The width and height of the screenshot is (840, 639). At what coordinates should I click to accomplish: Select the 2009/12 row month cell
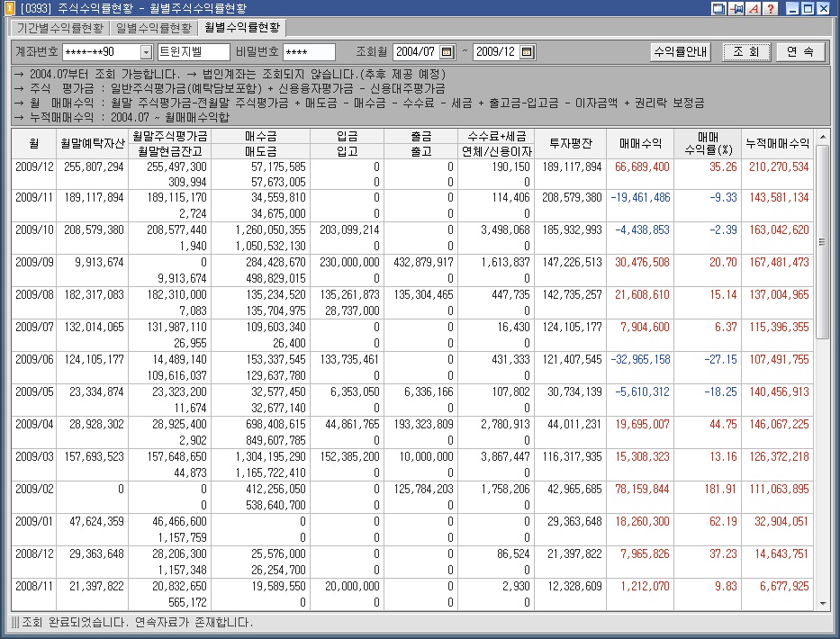pyautogui.click(x=34, y=167)
